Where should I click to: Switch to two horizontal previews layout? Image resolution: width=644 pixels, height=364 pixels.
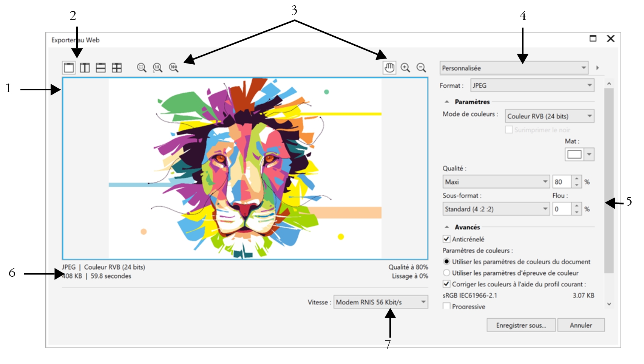tap(100, 68)
